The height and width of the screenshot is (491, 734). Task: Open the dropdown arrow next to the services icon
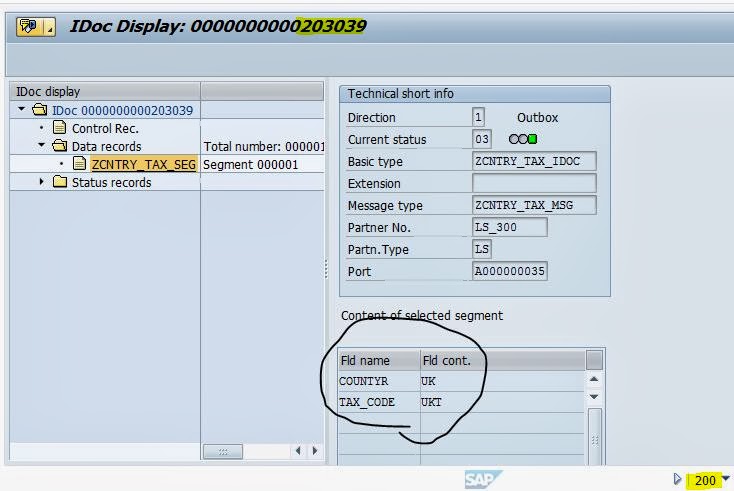tap(50, 27)
